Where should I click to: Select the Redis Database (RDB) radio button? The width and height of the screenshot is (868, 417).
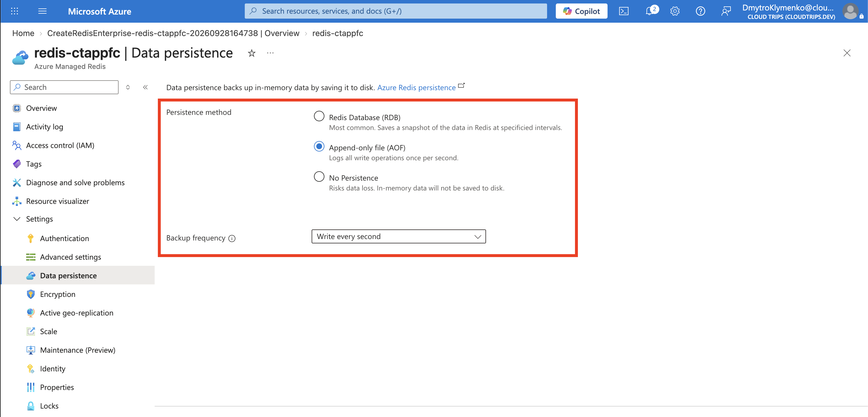[319, 116]
